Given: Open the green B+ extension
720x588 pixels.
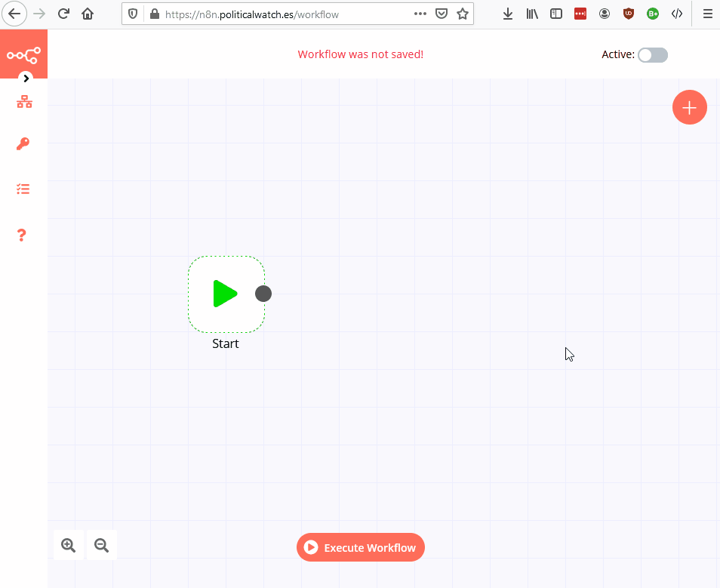Looking at the screenshot, I should [x=653, y=14].
